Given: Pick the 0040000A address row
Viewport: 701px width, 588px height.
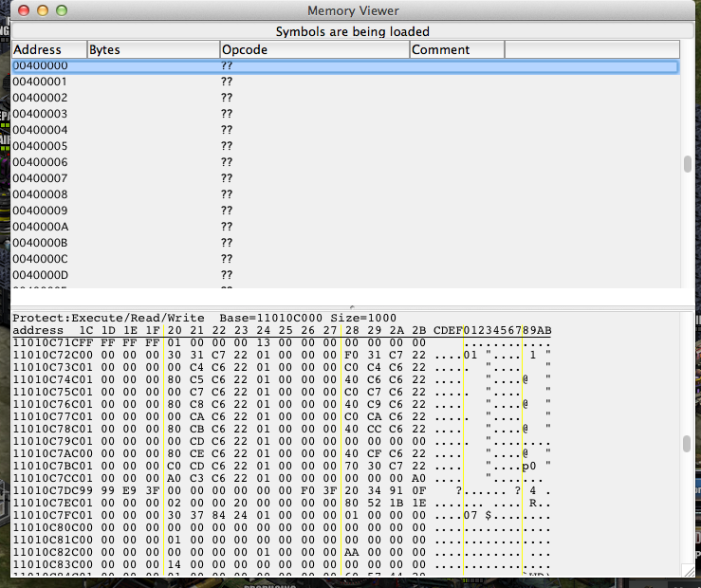Looking at the screenshot, I should (x=40, y=227).
